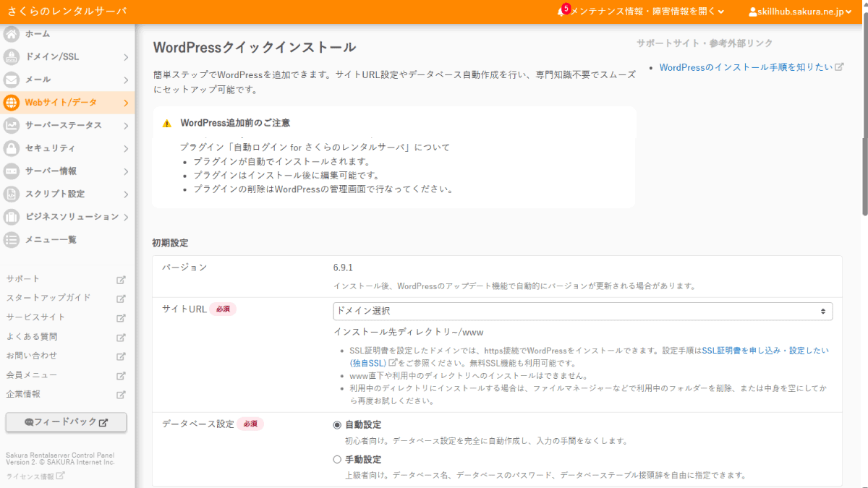Click external link icon beside お問い合わせ
Screen dimensions: 868x488
click(x=122, y=356)
